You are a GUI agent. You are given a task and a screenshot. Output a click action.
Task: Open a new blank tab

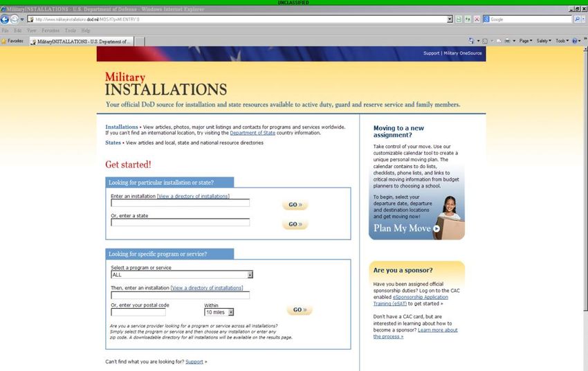[140, 42]
